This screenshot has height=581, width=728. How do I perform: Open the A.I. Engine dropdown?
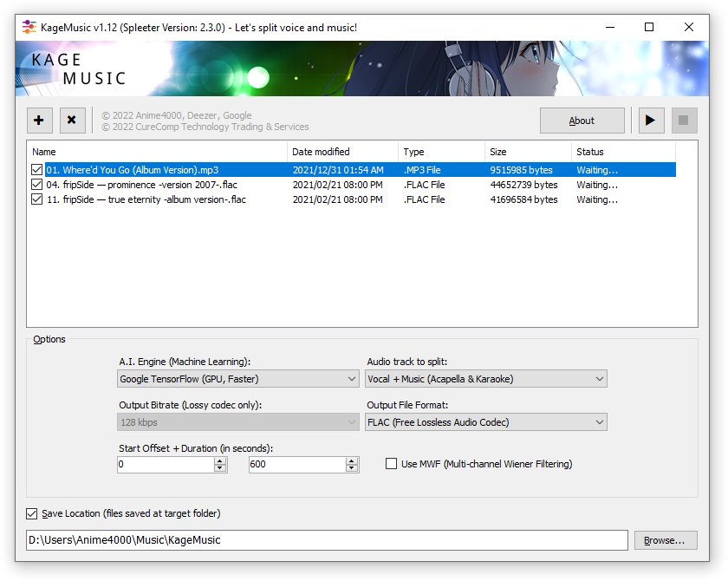pyautogui.click(x=237, y=379)
